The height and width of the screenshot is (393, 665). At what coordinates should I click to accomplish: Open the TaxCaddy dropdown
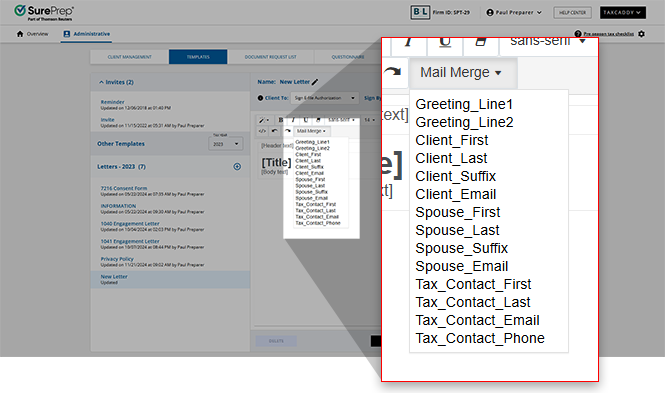tap(623, 13)
